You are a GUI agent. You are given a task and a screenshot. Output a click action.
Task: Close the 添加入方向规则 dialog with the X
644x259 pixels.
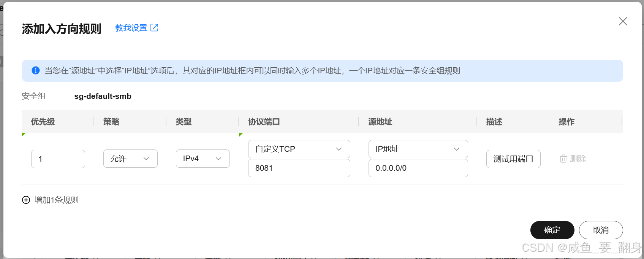pyautogui.click(x=623, y=21)
